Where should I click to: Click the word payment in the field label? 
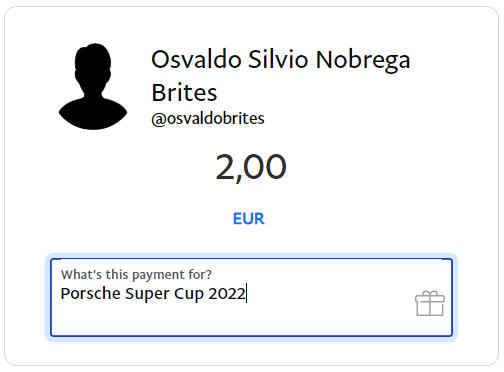(x=158, y=275)
